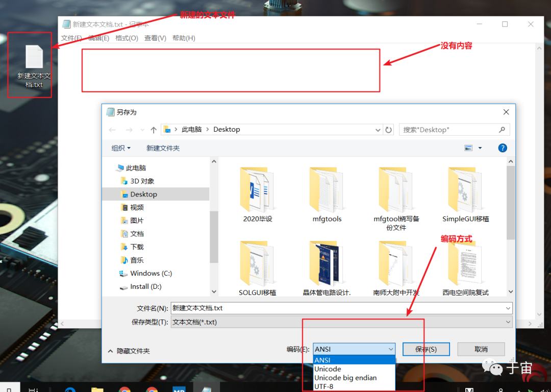Go up one folder level

154,130
